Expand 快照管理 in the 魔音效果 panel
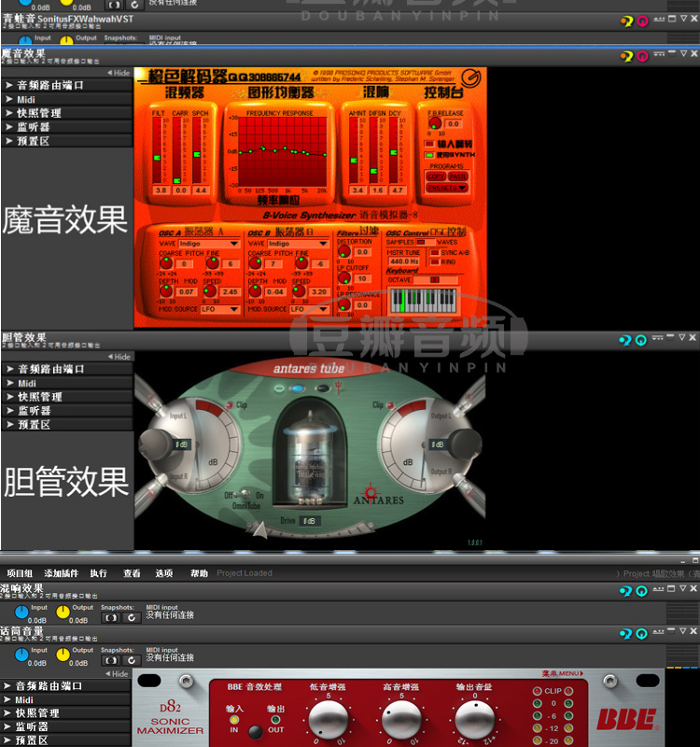The image size is (700, 747). coord(66,113)
